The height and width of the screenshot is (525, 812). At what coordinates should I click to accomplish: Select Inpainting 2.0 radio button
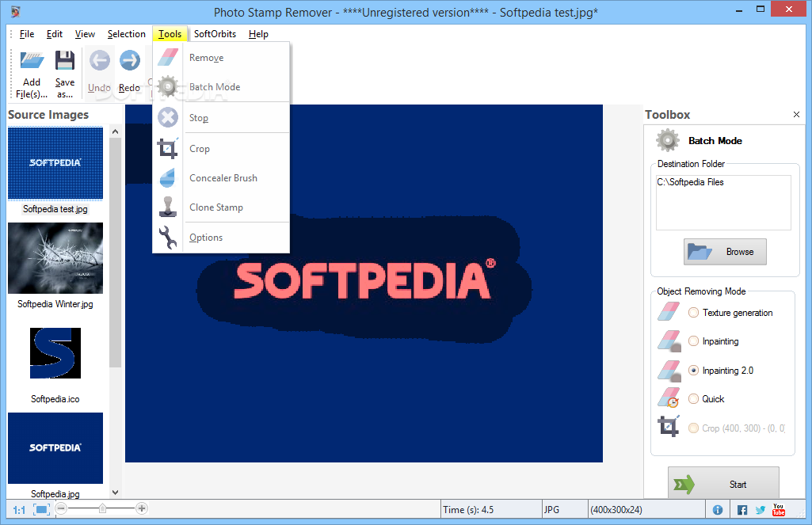(693, 371)
